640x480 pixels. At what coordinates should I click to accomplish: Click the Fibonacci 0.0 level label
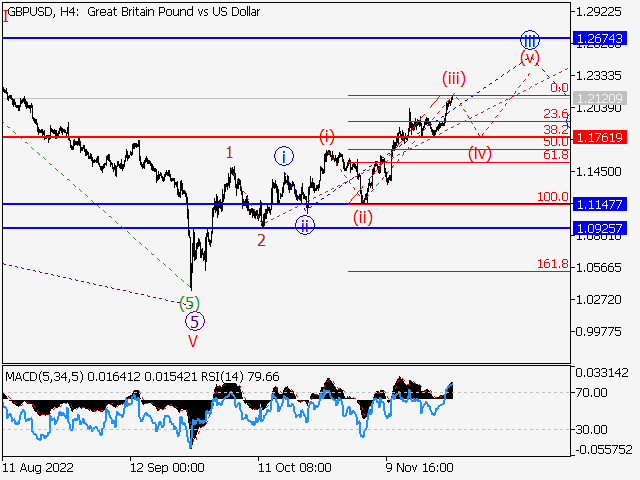click(559, 88)
